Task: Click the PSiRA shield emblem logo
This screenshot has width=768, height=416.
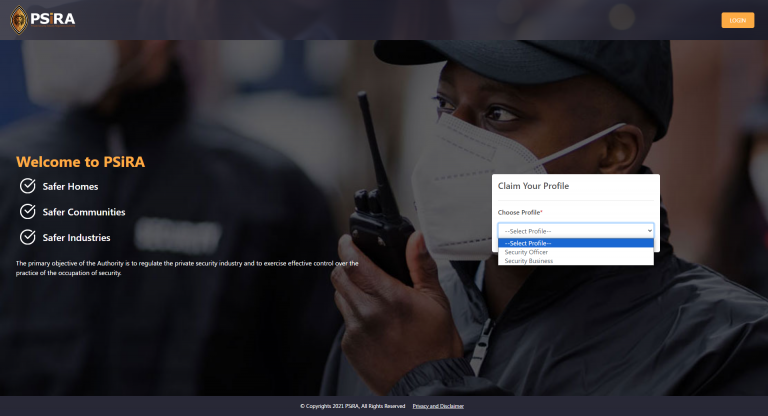Action: point(15,19)
